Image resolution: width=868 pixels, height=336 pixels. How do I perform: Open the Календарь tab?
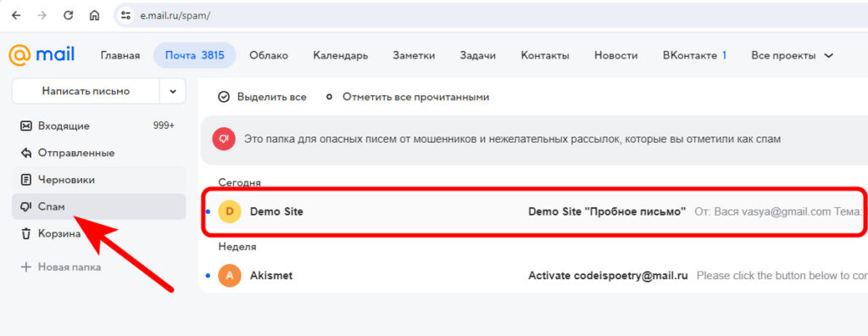341,55
